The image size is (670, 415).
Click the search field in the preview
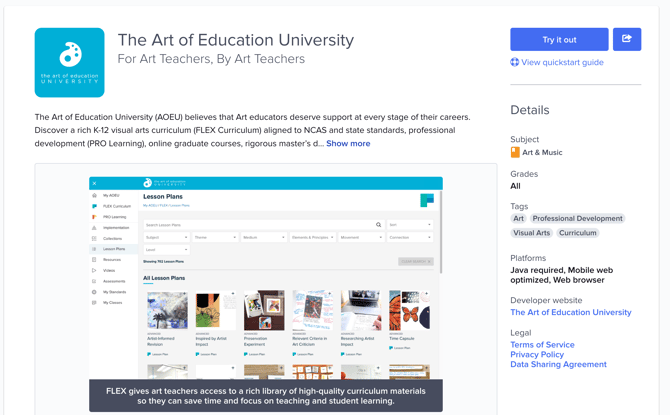[260, 225]
